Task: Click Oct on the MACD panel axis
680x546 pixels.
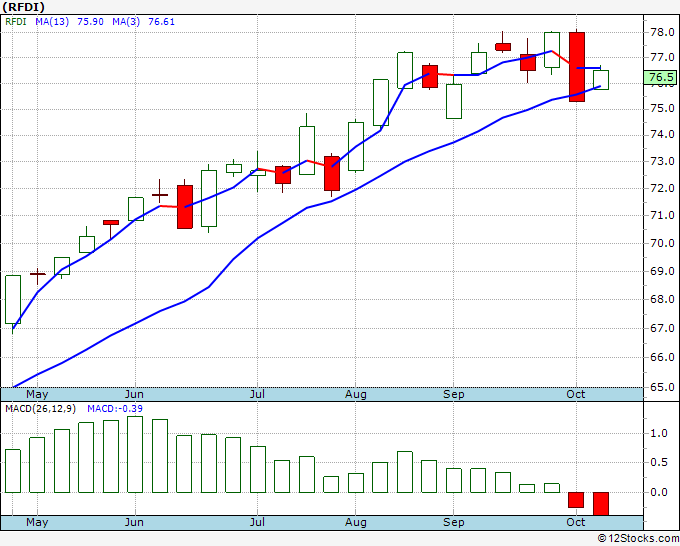Action: (575, 522)
